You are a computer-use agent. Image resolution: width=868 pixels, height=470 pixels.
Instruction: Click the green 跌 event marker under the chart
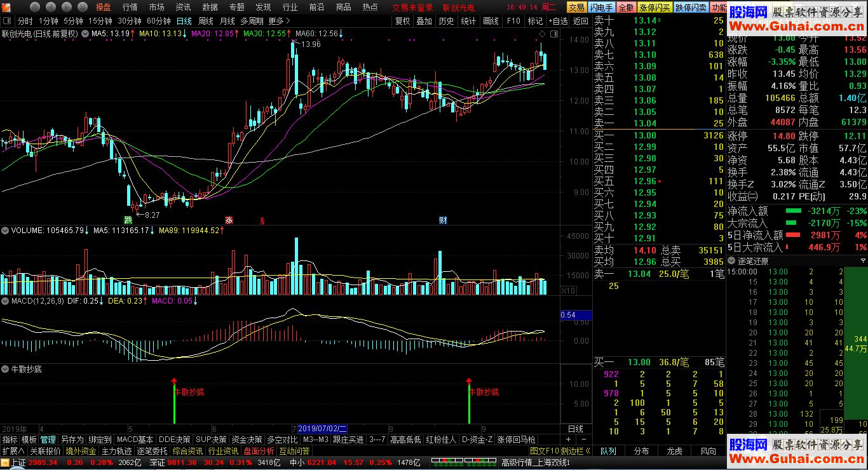128,220
